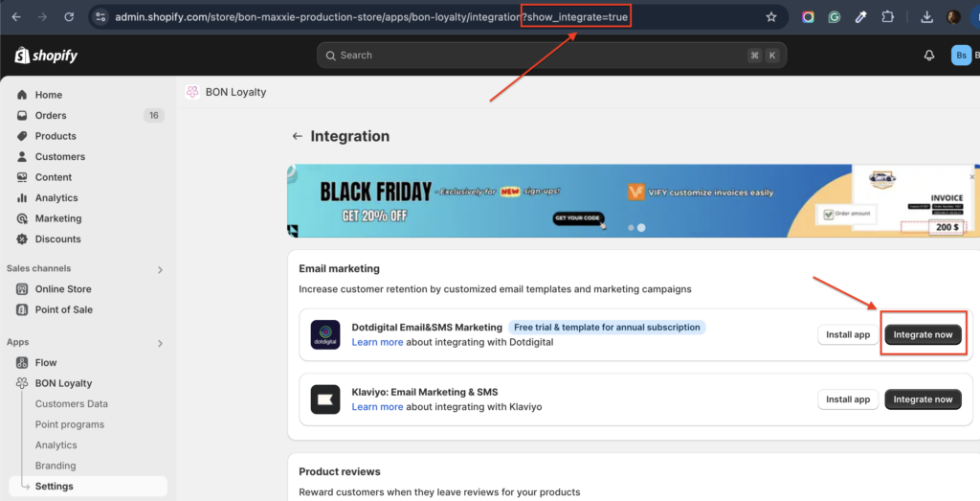Image resolution: width=980 pixels, height=501 pixels.
Task: Open the notifications bell icon
Action: (928, 56)
